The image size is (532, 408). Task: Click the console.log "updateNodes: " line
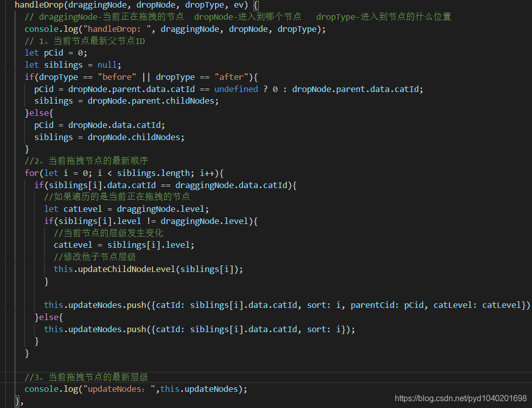(x=136, y=389)
